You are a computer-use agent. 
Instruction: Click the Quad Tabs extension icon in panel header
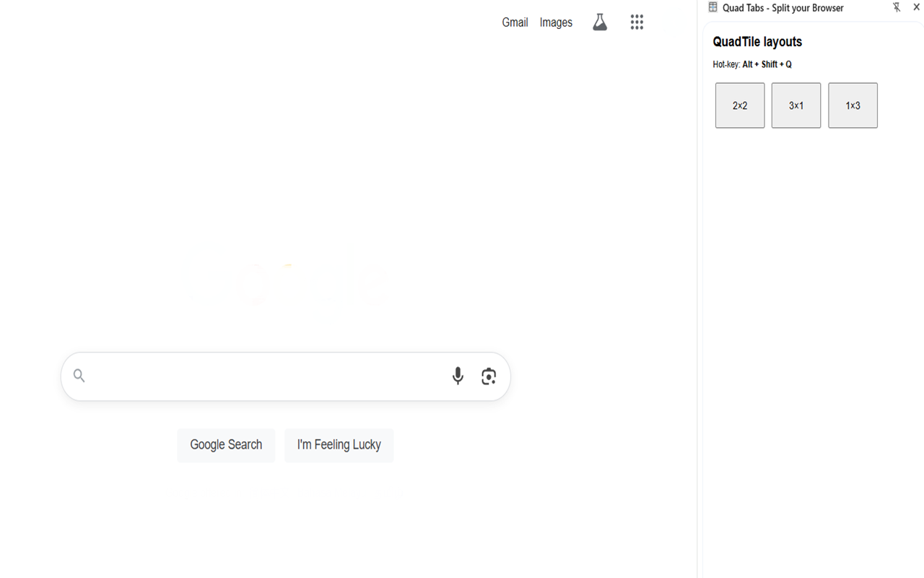(713, 7)
